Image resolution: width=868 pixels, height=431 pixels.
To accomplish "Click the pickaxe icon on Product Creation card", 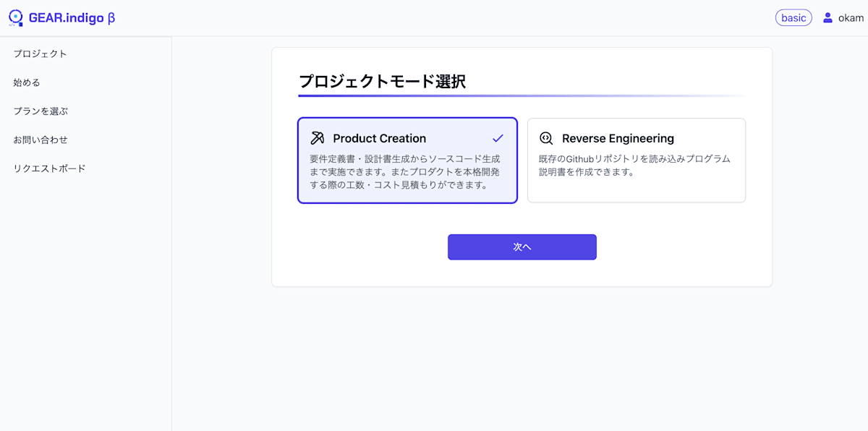I will [316, 137].
